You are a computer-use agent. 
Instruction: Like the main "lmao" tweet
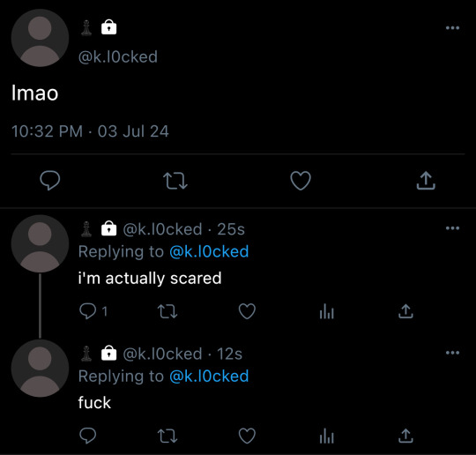(x=301, y=181)
